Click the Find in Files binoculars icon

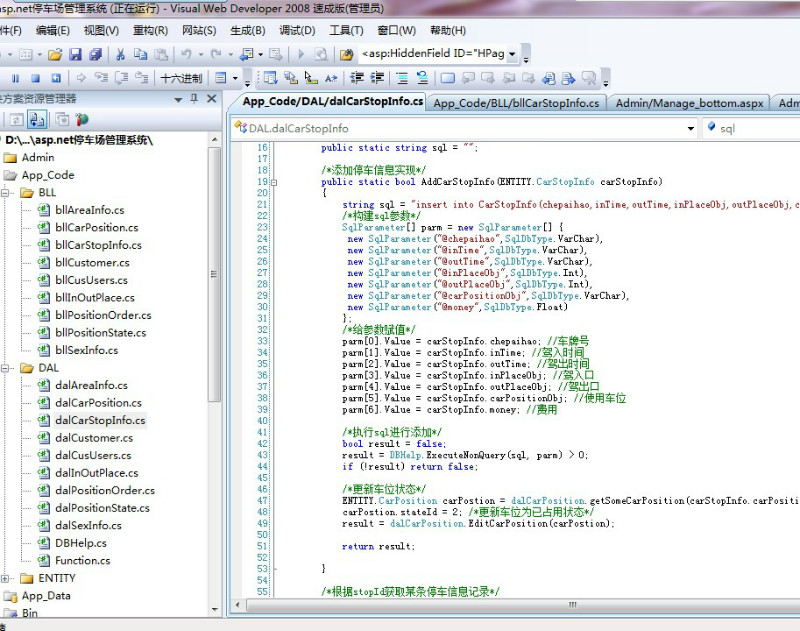(x=346, y=54)
